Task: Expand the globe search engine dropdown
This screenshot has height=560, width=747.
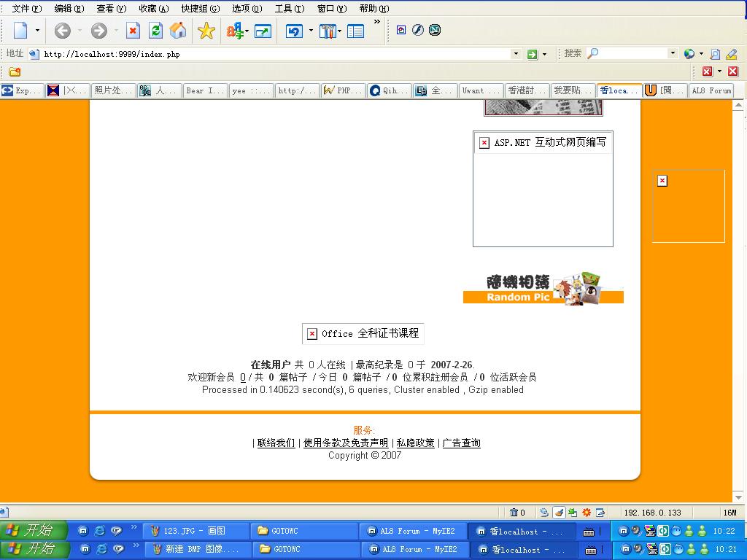Action: click(x=701, y=54)
